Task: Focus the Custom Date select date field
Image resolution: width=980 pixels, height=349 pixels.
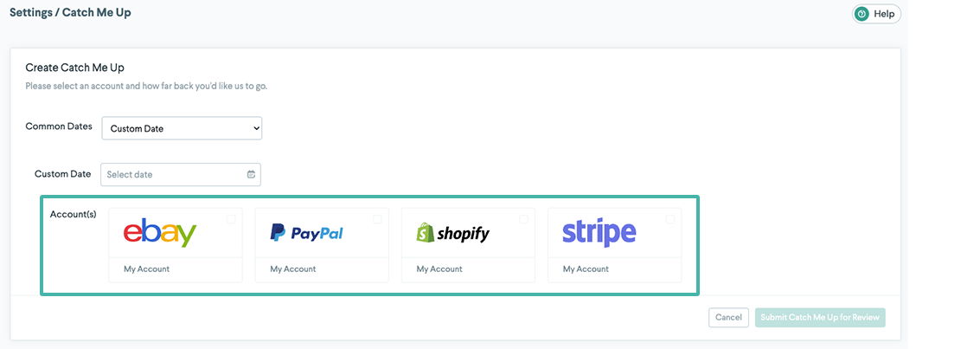Action: tap(173, 174)
